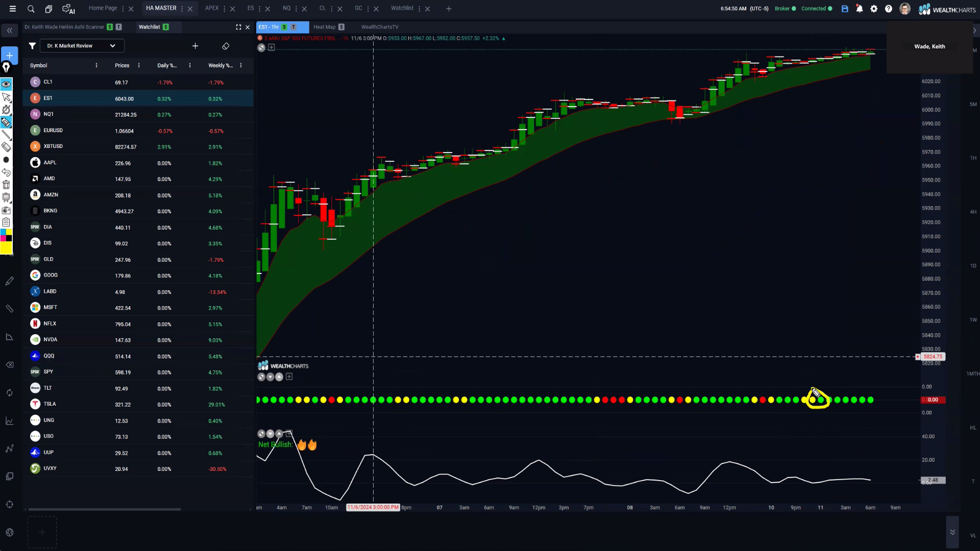Screen dimensions: 980x551
Task: Add a symbol with watchlist plus icon
Action: coord(195,46)
